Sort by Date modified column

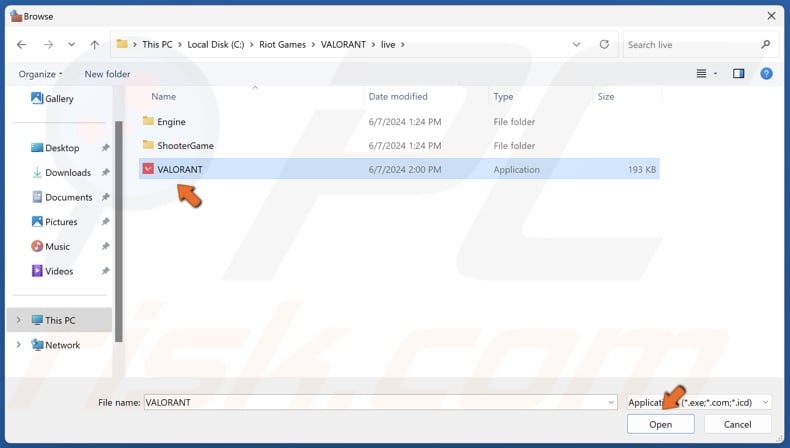click(398, 96)
